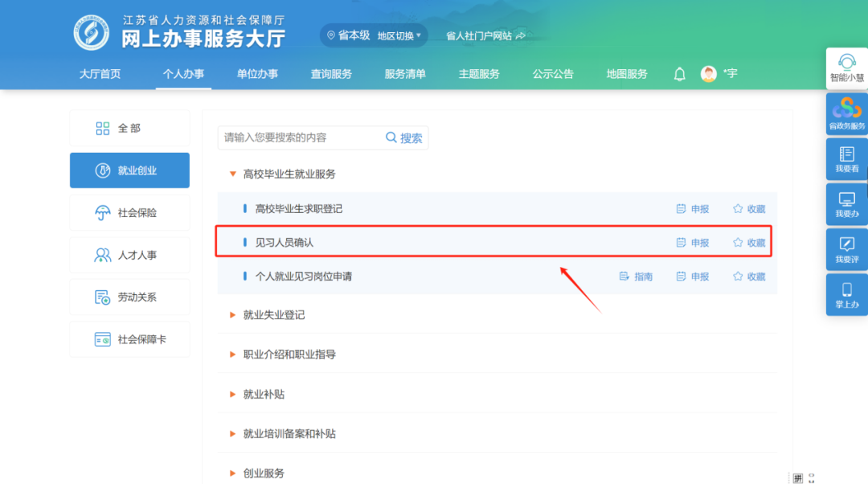Select 社会保障卡 category in sidebar
The width and height of the screenshot is (868, 484).
point(129,339)
